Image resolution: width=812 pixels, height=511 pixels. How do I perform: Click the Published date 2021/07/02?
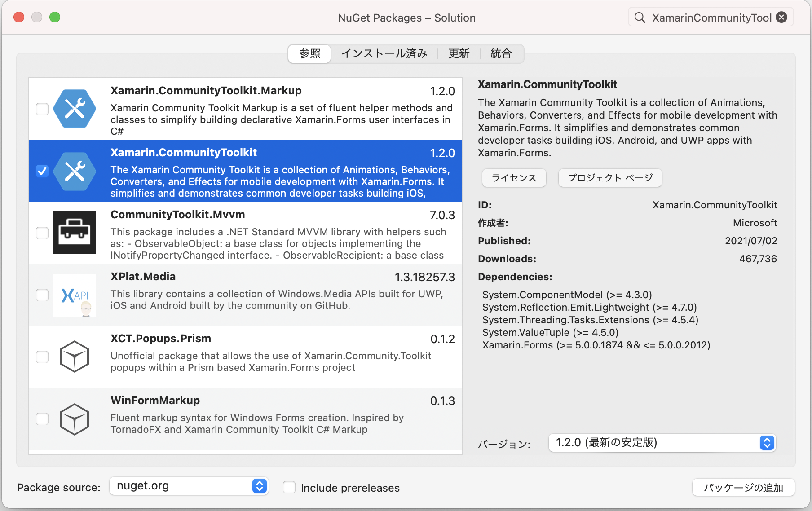[751, 241]
